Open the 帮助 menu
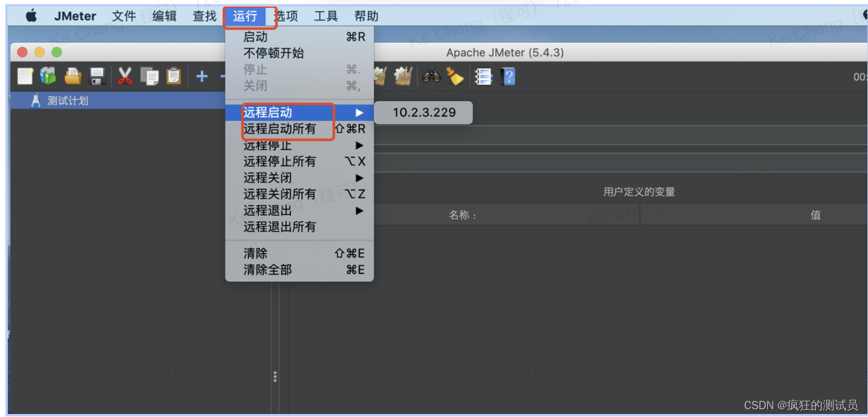Image resolution: width=868 pixels, height=417 pixels. coord(366,16)
